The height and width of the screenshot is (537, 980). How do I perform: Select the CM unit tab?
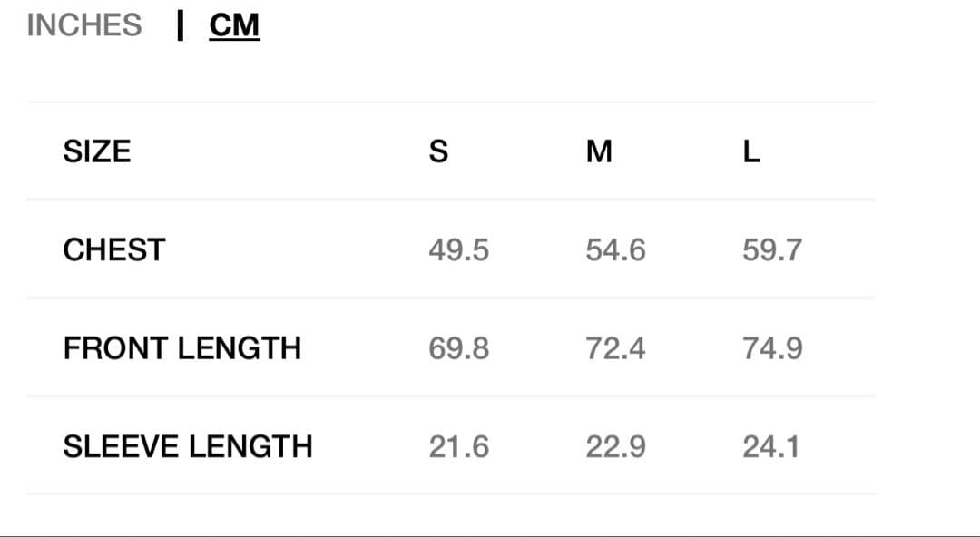point(234,25)
